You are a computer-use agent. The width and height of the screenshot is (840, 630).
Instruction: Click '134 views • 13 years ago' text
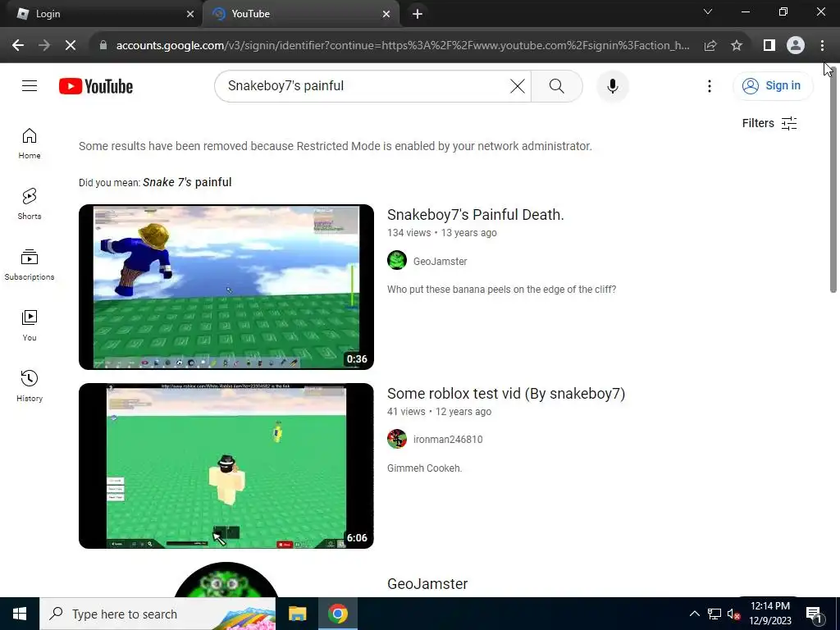click(x=442, y=232)
